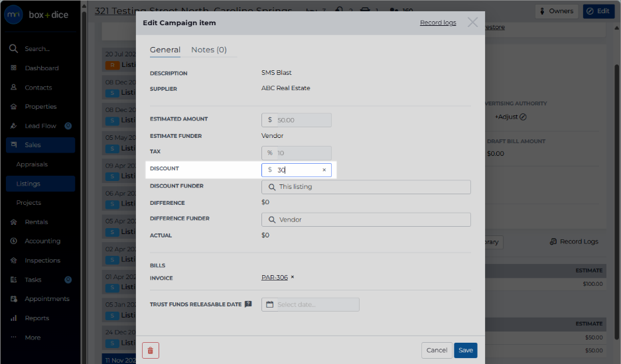Viewport: 621px width, 364px height.
Task: Click the red trash delete icon
Action: pos(151,350)
